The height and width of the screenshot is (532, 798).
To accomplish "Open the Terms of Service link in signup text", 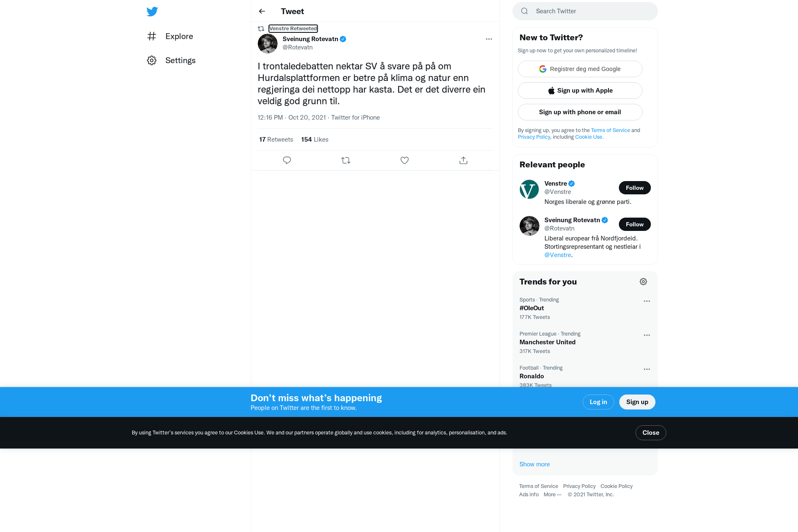I will click(x=610, y=130).
